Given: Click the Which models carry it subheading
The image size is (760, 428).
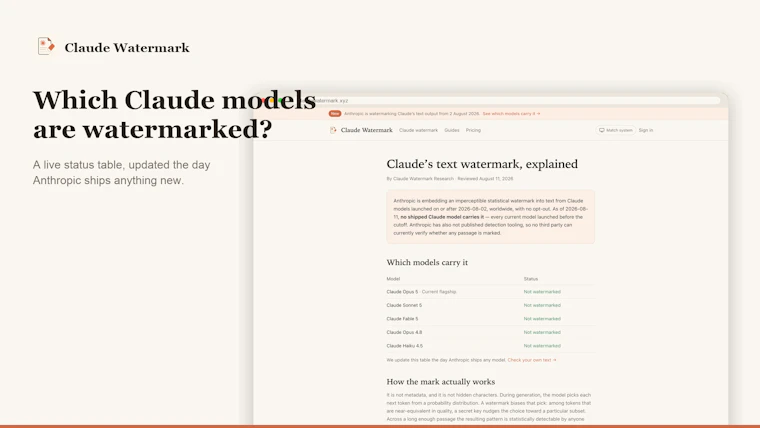Looking at the screenshot, I should [427, 262].
